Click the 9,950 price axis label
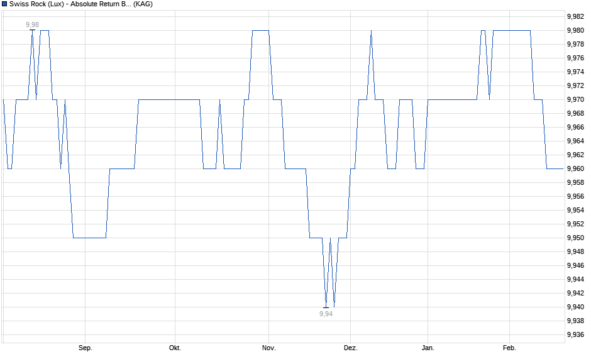This screenshot has width=591, height=364. (x=574, y=238)
